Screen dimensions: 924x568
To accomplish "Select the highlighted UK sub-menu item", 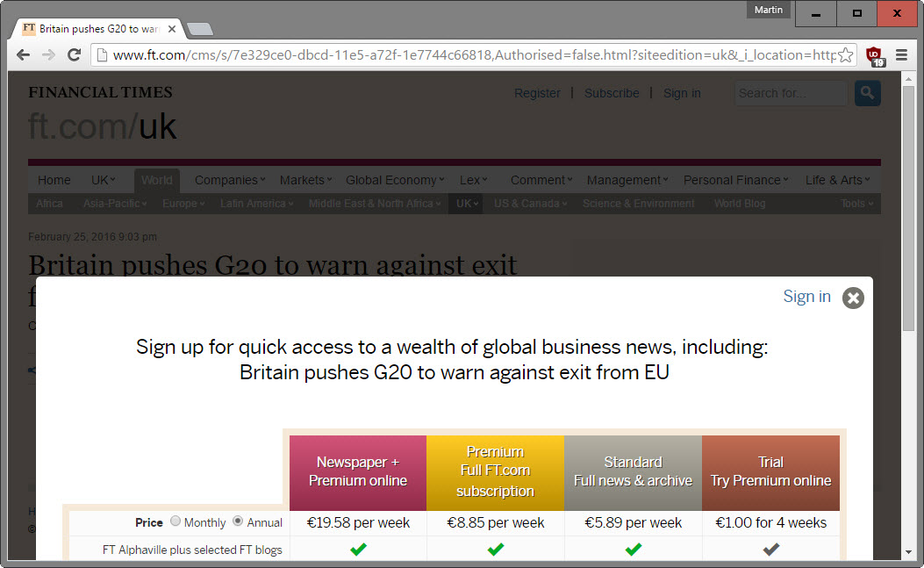I will click(466, 204).
